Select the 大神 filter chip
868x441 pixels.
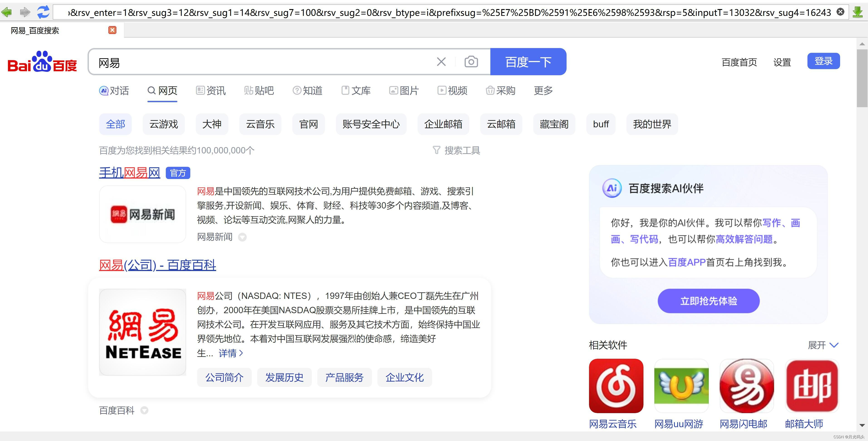point(212,124)
